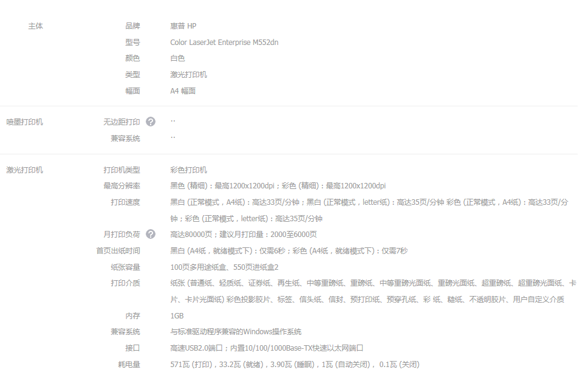
Task: Select 兼容系统 label under 喷墨打印机 section
Action: point(125,139)
